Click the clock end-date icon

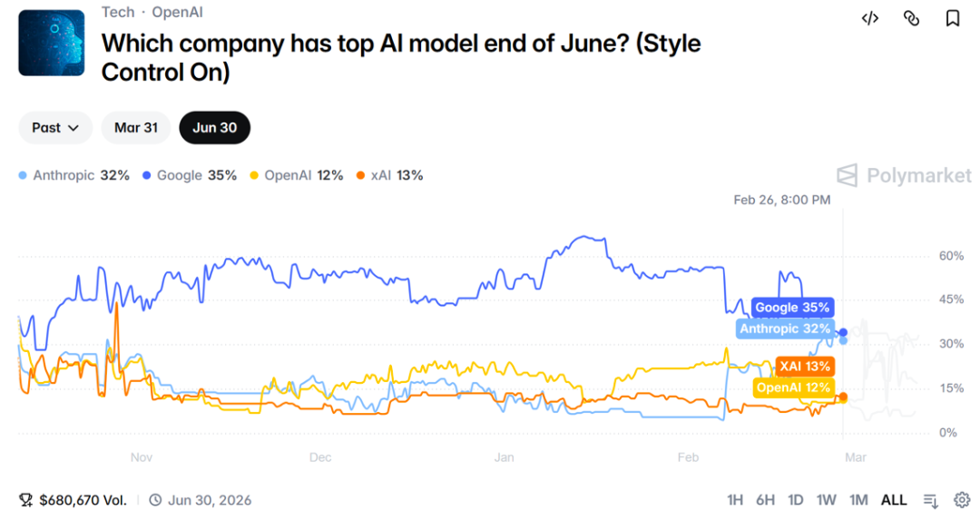pyautogui.click(x=155, y=500)
